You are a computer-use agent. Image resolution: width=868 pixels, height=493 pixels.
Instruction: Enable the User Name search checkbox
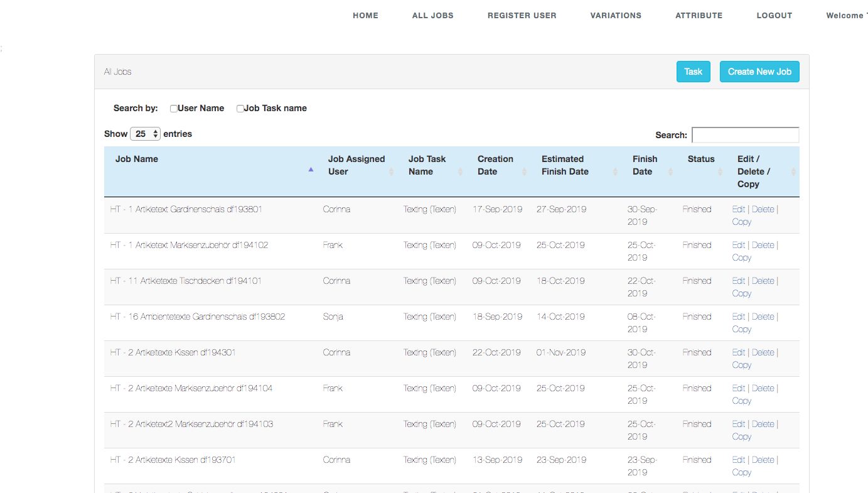[174, 109]
